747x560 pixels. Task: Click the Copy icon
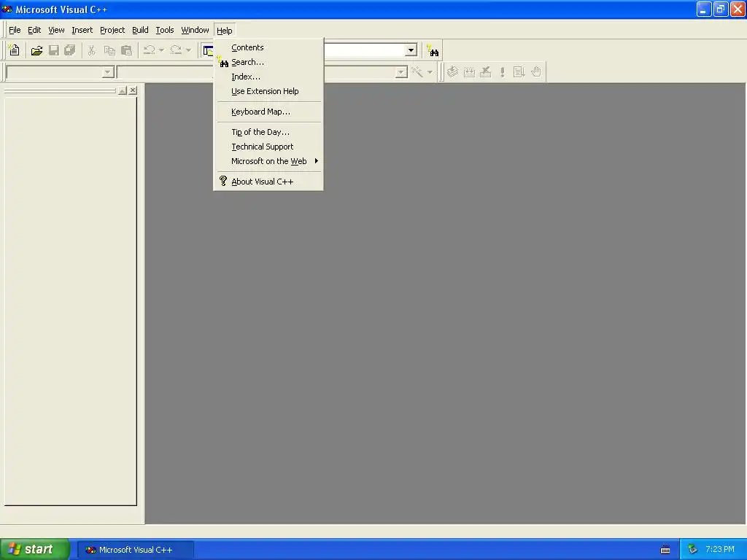click(109, 50)
